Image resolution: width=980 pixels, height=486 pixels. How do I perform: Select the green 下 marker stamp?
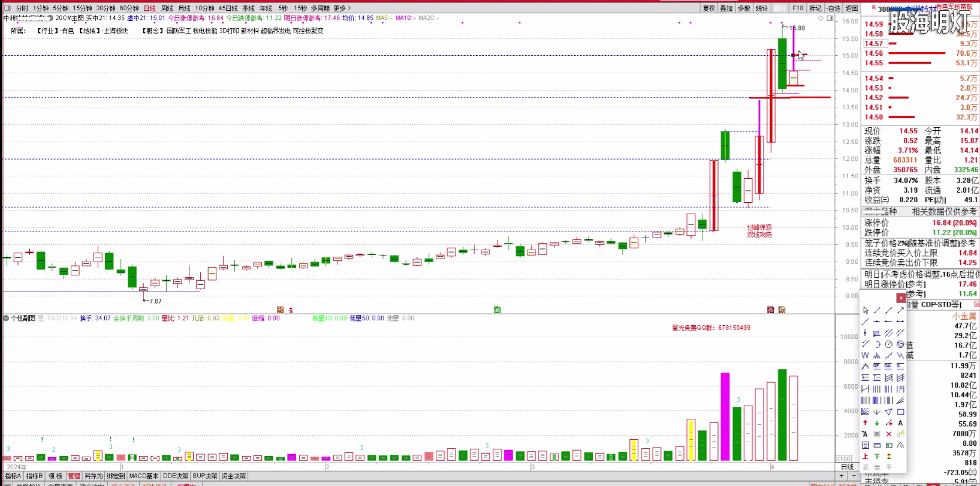pos(877,456)
